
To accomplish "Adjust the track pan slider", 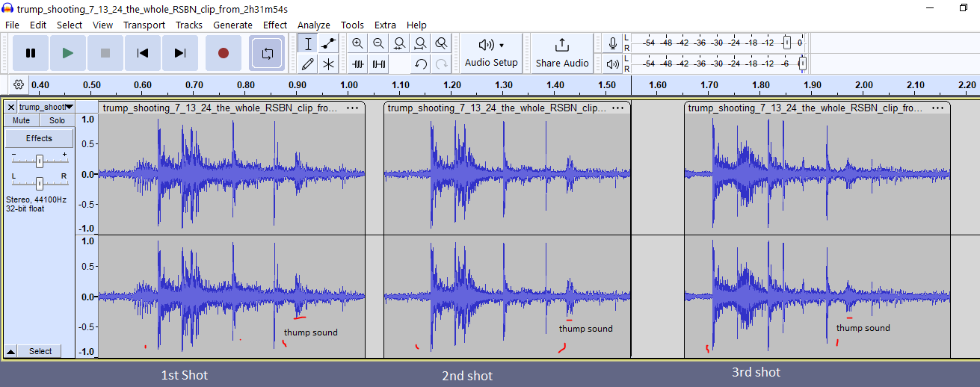I will [x=40, y=183].
